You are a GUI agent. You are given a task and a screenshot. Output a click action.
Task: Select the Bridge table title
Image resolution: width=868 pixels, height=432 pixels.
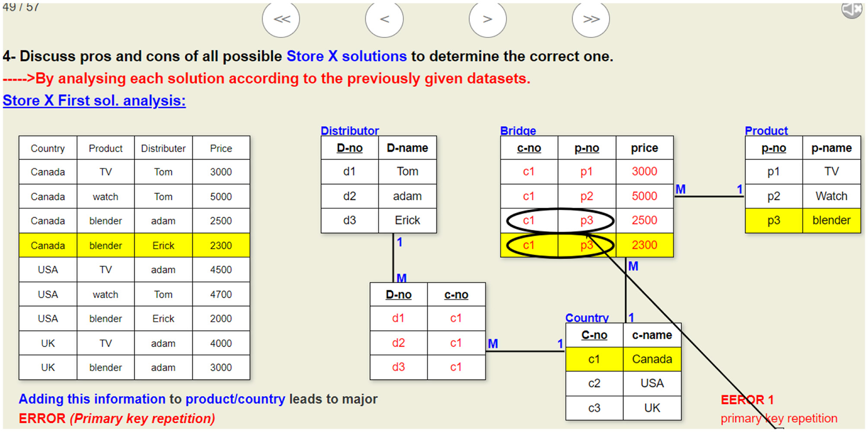[x=518, y=131]
